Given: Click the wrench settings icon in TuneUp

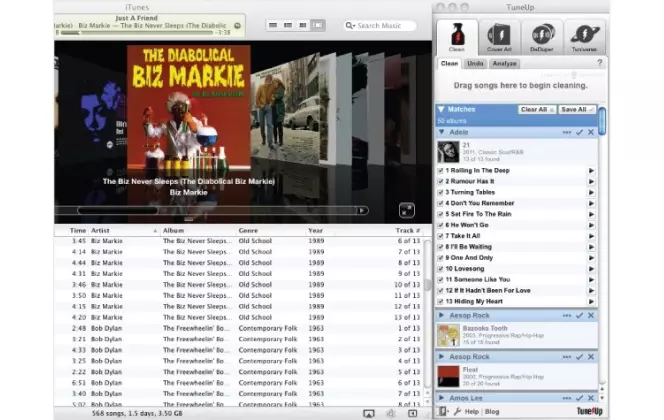Looking at the screenshot, I should [457, 412].
